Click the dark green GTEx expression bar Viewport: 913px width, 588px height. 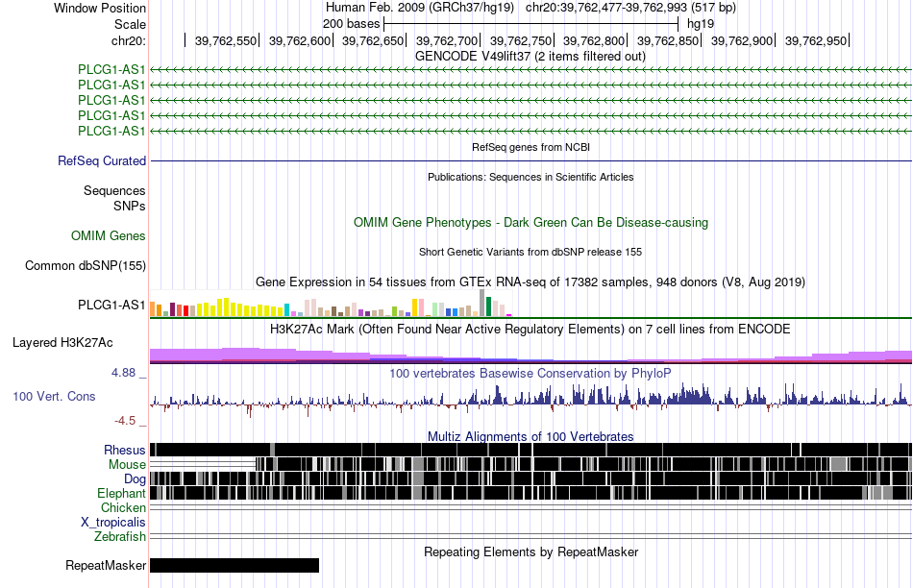click(x=488, y=306)
